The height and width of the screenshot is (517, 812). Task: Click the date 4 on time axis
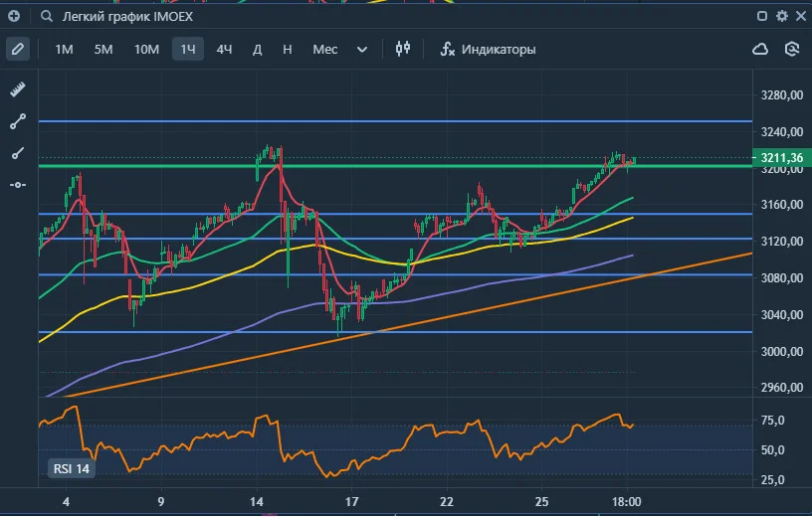66,502
